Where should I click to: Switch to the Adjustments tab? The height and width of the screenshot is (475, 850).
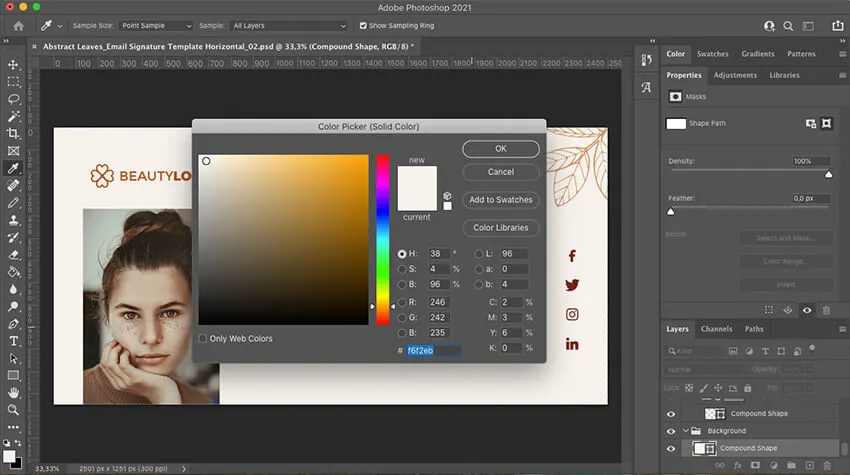(x=735, y=75)
